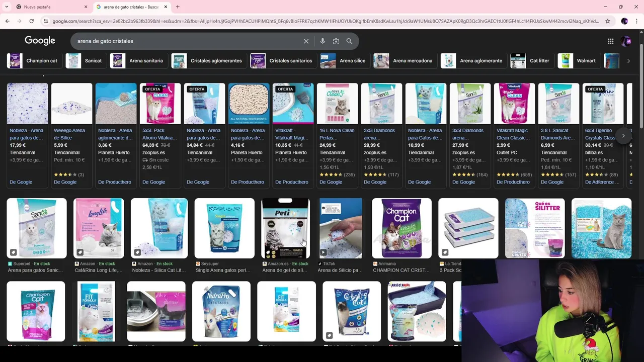
Task: Open the Qué es Silitter image
Action: point(535,228)
